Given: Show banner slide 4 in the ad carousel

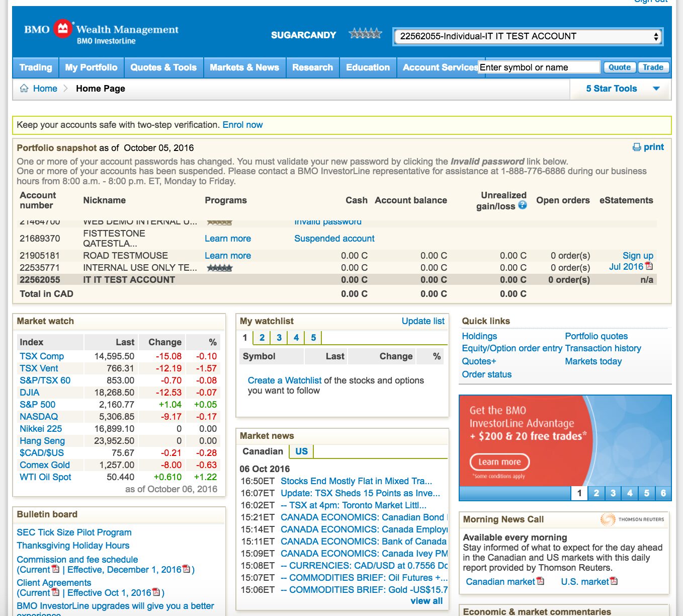Looking at the screenshot, I should [x=630, y=493].
